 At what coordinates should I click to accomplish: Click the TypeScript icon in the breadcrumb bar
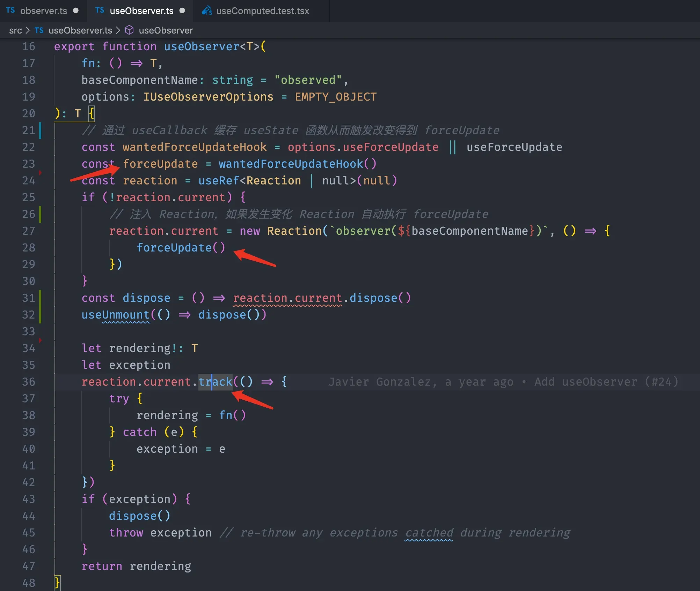39,30
